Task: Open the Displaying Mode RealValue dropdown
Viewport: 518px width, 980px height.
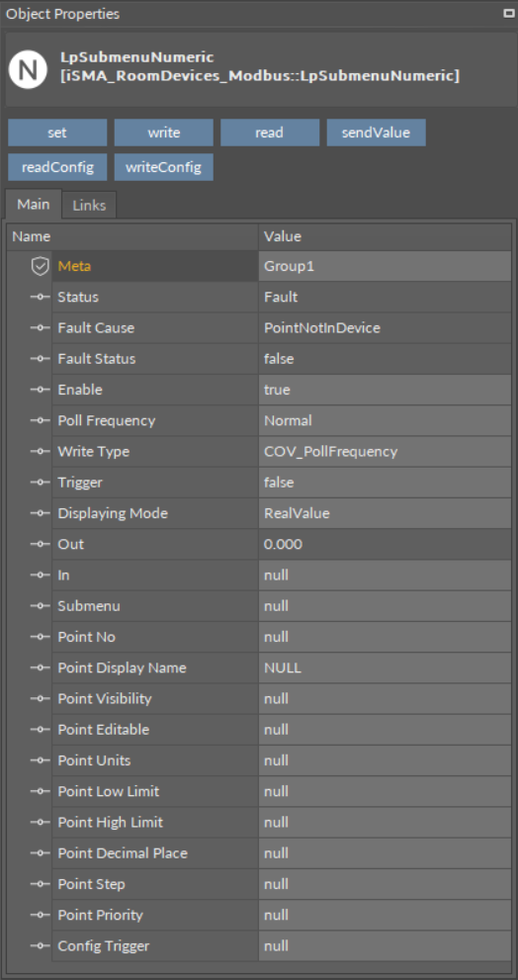Action: pyautogui.click(x=385, y=514)
